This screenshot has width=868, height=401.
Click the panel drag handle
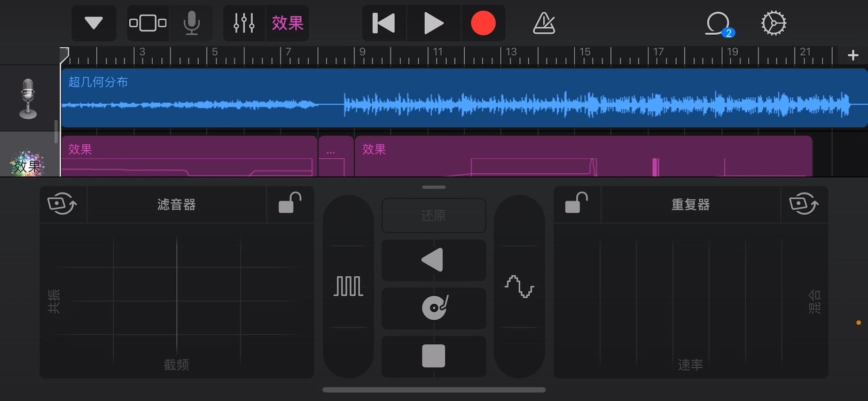coord(434,187)
